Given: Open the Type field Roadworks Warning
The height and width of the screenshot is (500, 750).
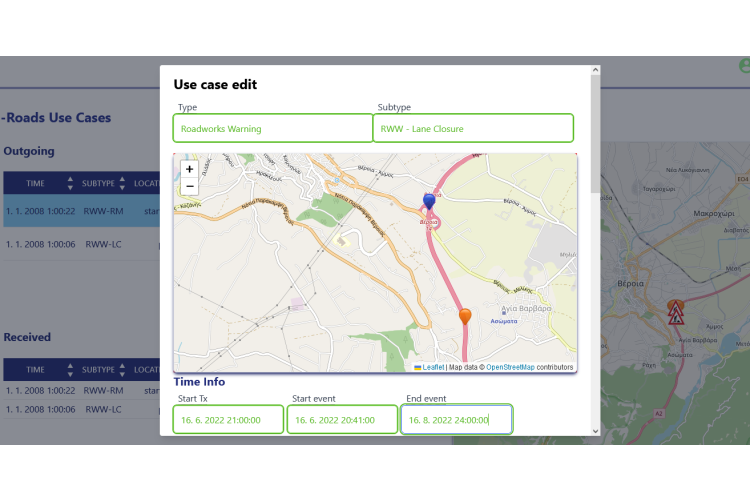Looking at the screenshot, I should pyautogui.click(x=273, y=128).
